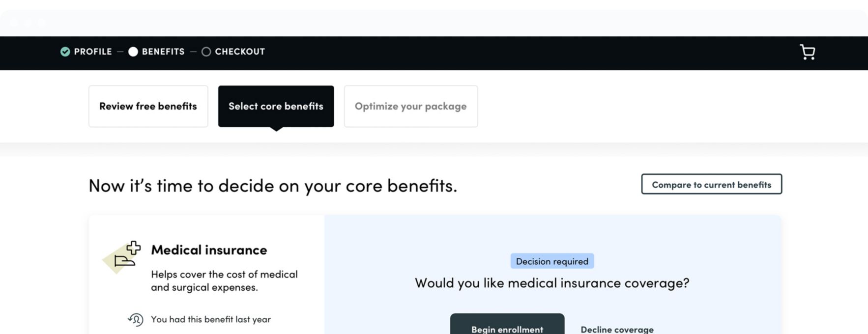Click "You had this benefit last year" text
This screenshot has height=334, width=868.
[x=211, y=319]
